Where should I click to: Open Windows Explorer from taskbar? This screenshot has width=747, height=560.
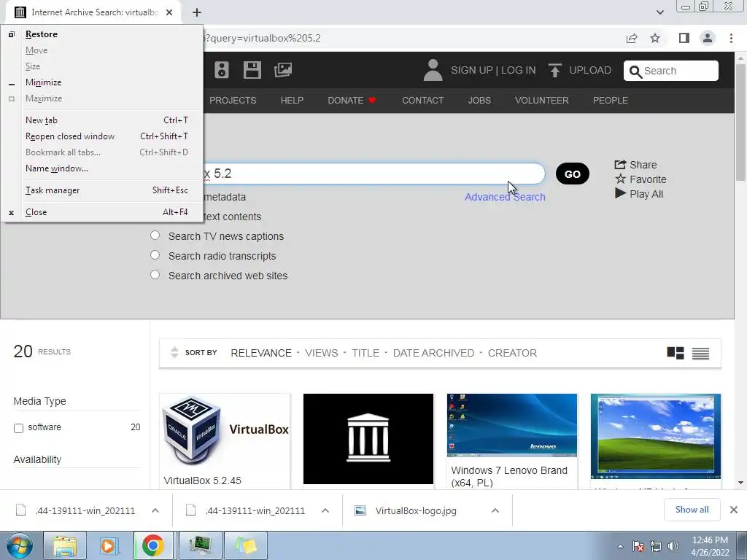(x=65, y=545)
